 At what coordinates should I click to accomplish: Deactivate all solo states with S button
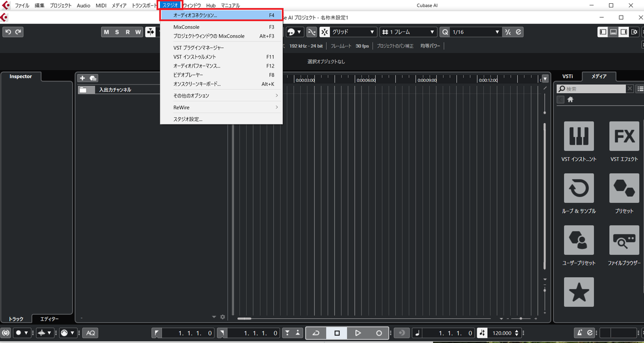click(117, 32)
